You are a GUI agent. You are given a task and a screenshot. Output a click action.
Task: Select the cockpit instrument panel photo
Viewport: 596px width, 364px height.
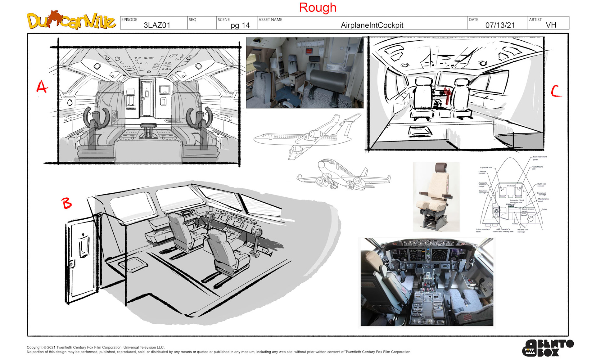pos(427,282)
